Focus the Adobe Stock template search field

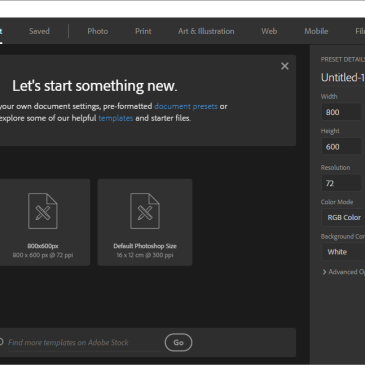[84, 342]
